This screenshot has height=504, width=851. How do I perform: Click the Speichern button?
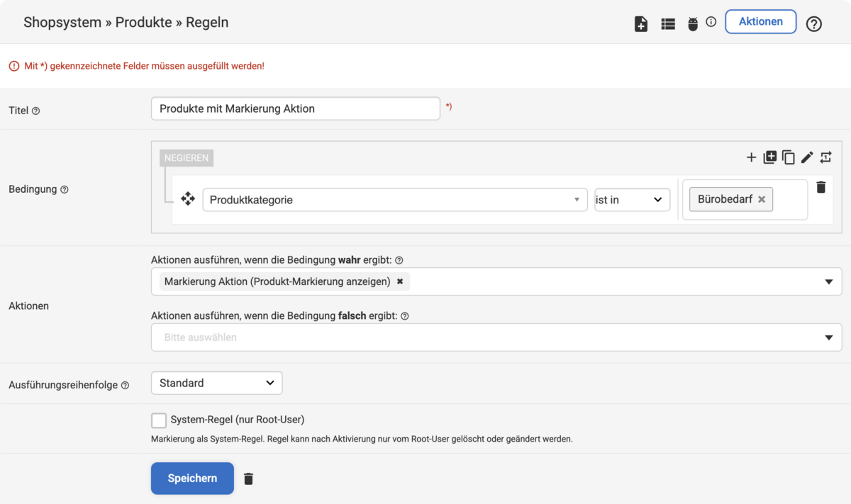tap(192, 478)
